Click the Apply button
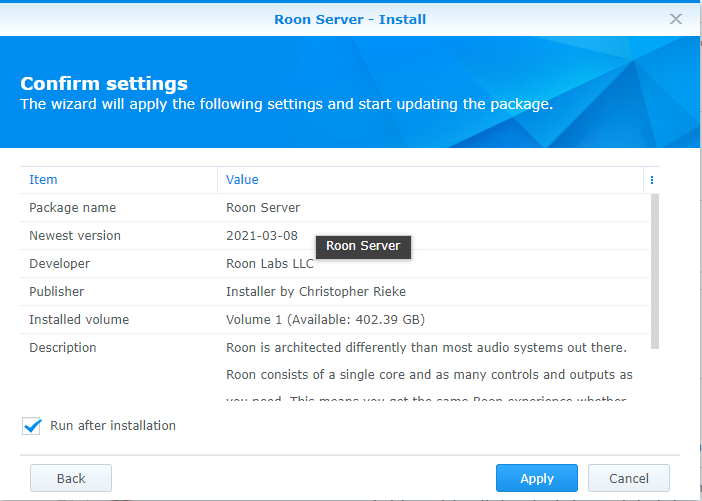The width and height of the screenshot is (702, 501). click(537, 478)
